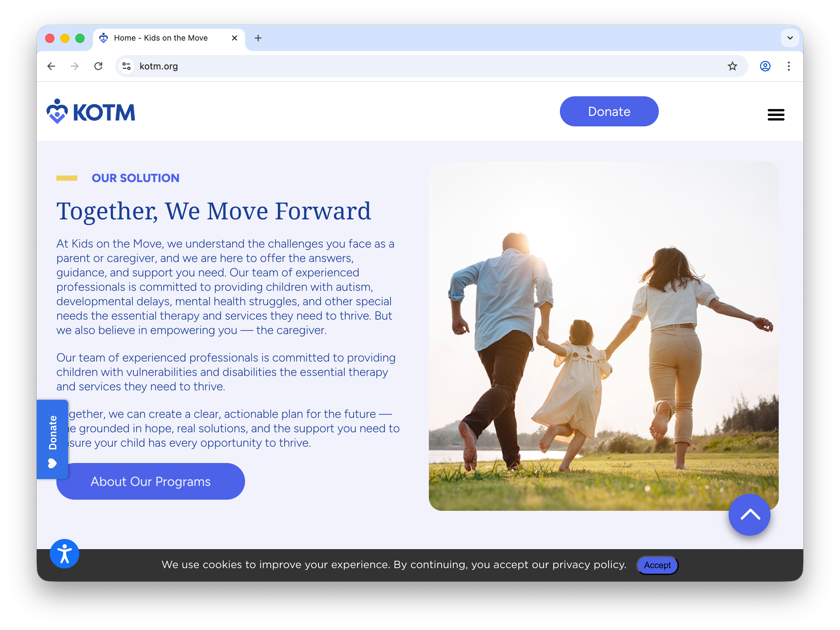Image resolution: width=840 pixels, height=630 pixels.
Task: Go back to the previous page
Action: [51, 66]
